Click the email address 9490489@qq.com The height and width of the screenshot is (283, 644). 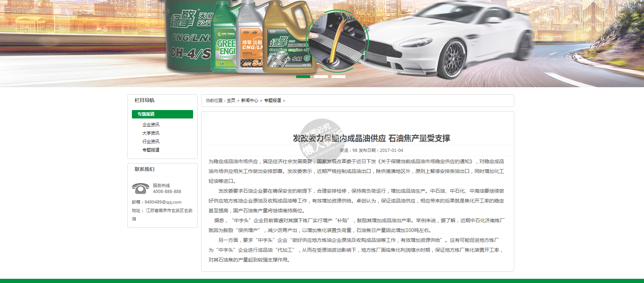click(x=163, y=202)
